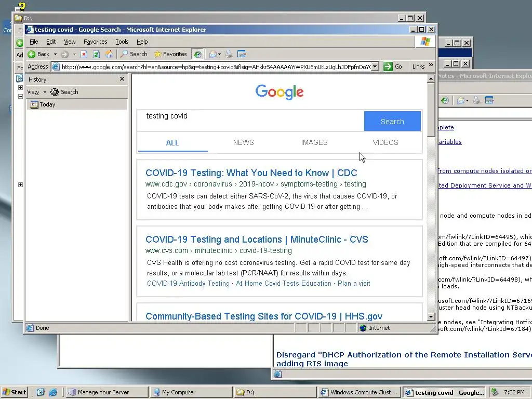
Task: Refresh the page with the green refresh icon
Action: pos(96,54)
